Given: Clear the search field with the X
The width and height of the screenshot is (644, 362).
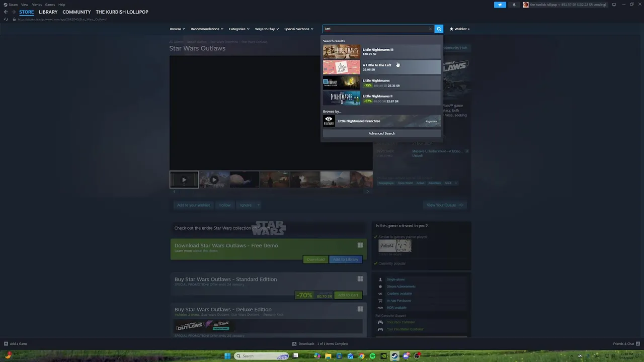Looking at the screenshot, I should (430, 29).
